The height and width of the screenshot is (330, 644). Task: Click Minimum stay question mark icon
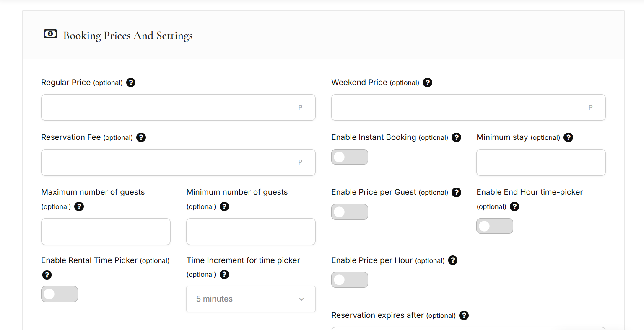(568, 137)
